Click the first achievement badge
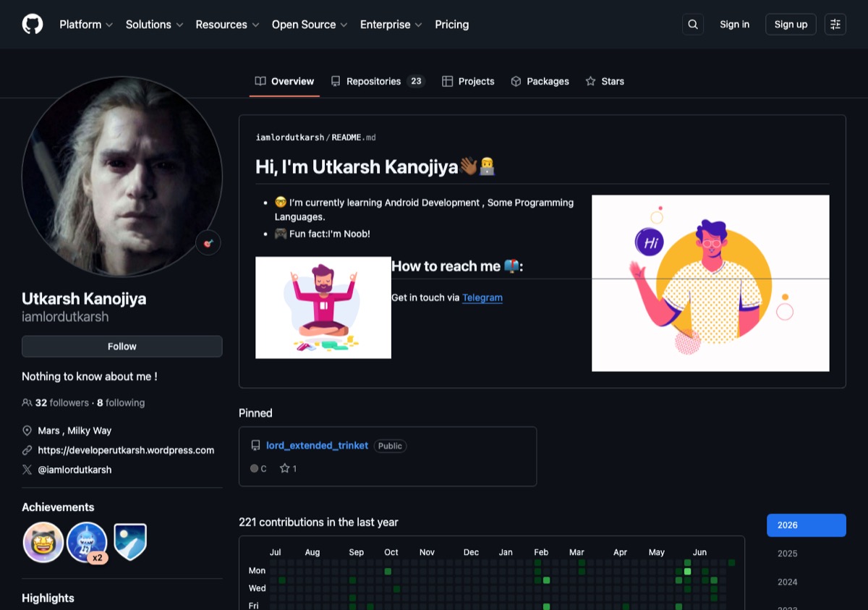Image resolution: width=868 pixels, height=610 pixels. click(43, 542)
